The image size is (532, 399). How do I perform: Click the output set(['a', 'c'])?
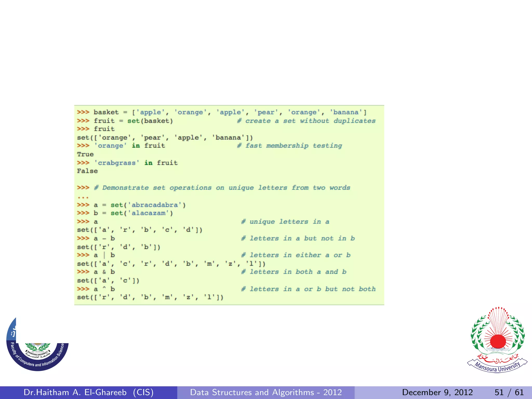click(x=108, y=281)
